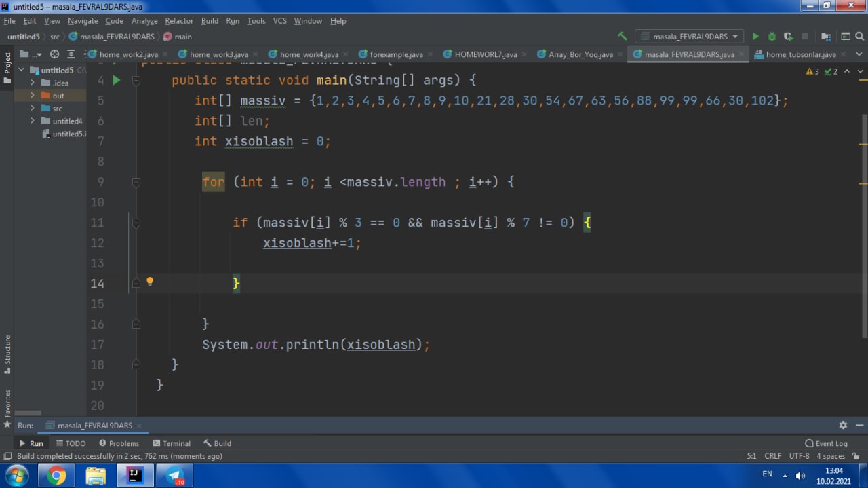
Task: Expand the untitled4 folder
Action: coord(32,121)
